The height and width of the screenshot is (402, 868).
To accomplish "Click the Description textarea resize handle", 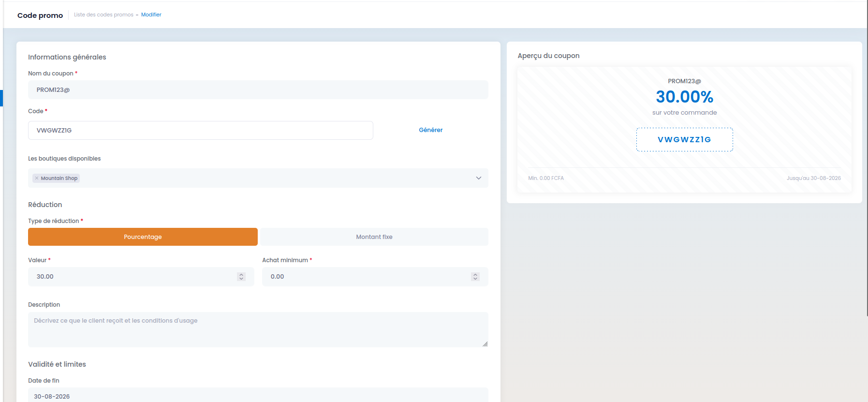I will [x=485, y=344].
